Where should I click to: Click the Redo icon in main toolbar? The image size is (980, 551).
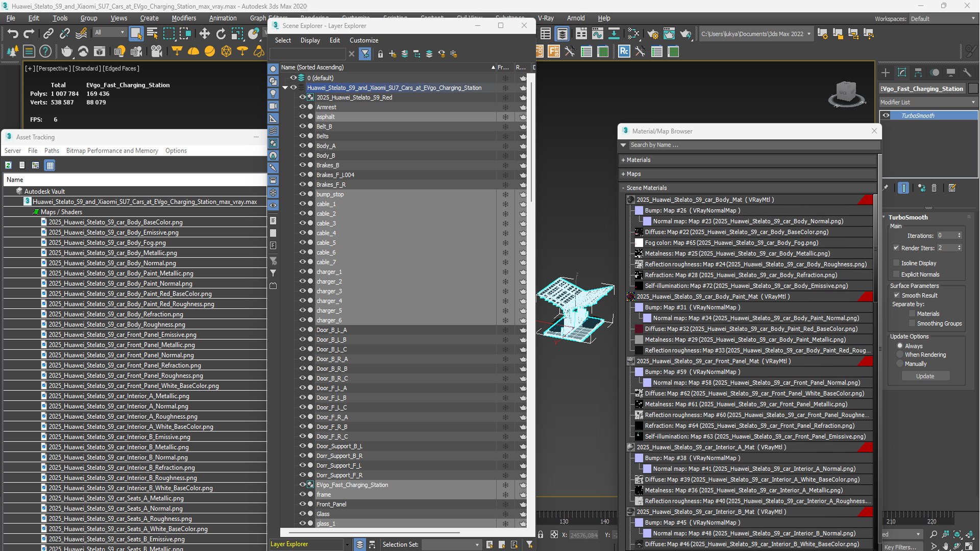29,34
